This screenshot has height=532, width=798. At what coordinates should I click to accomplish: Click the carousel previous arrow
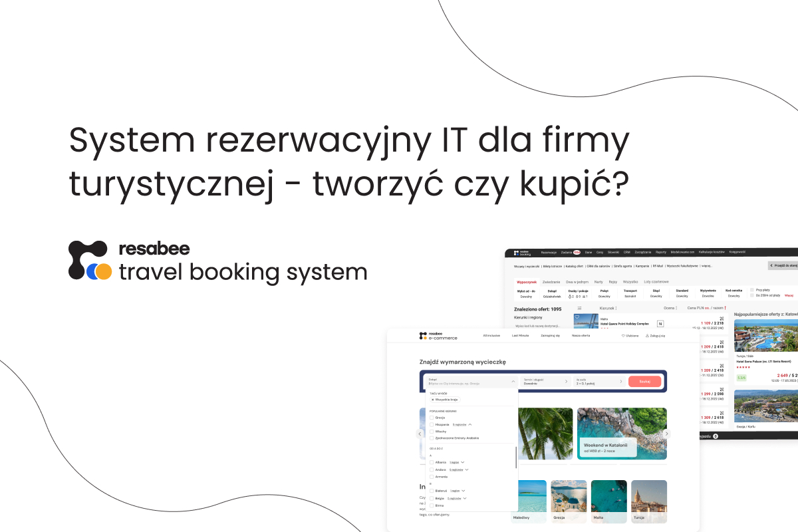(420, 434)
